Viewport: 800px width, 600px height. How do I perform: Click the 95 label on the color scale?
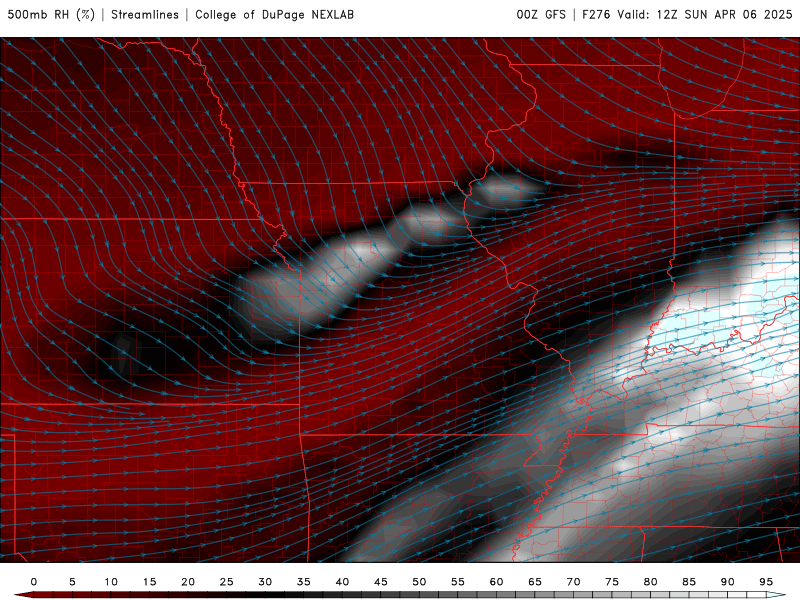pyautogui.click(x=766, y=582)
